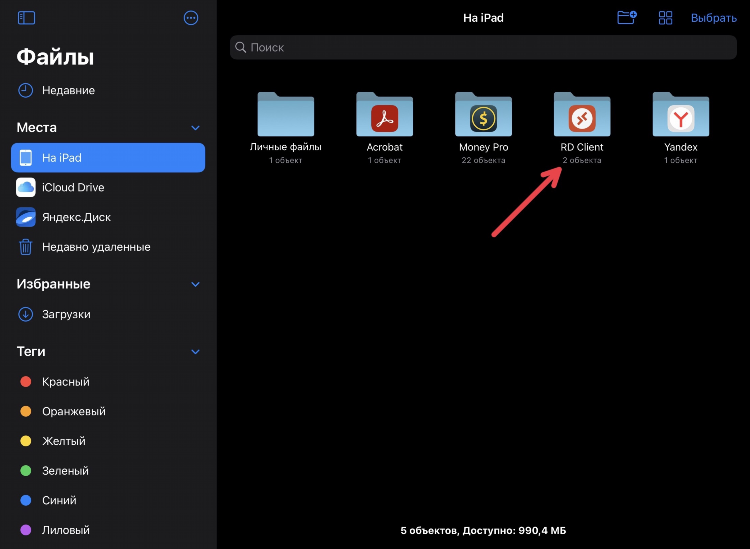The width and height of the screenshot is (750, 549).
Task: Open Недавние recent files
Action: point(108,90)
